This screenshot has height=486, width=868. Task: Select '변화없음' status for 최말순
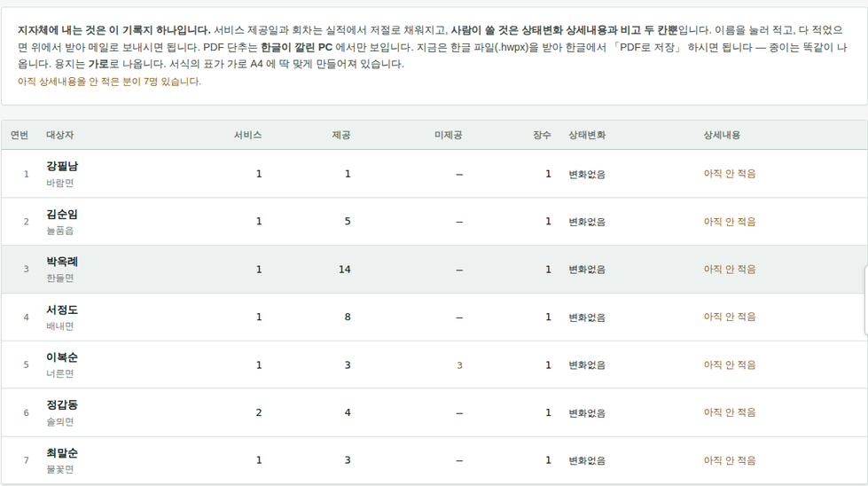tap(587, 460)
